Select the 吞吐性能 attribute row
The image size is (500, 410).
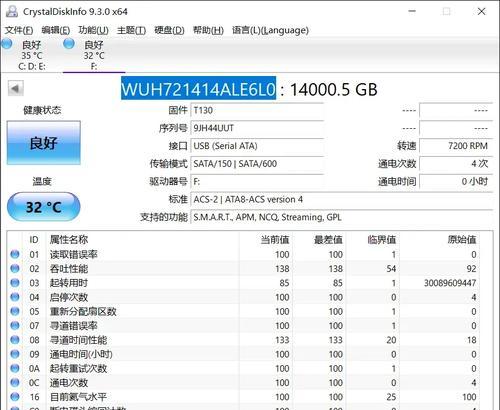tap(243, 269)
